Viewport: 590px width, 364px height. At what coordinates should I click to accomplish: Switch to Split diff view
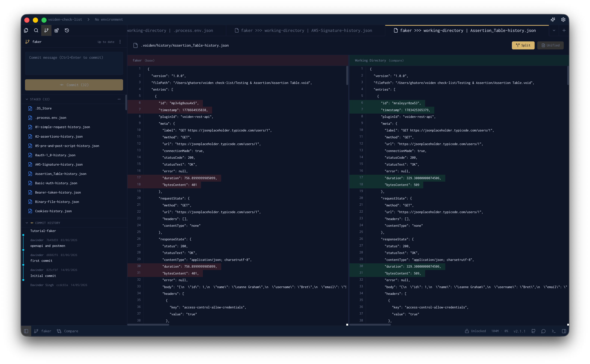tap(523, 45)
